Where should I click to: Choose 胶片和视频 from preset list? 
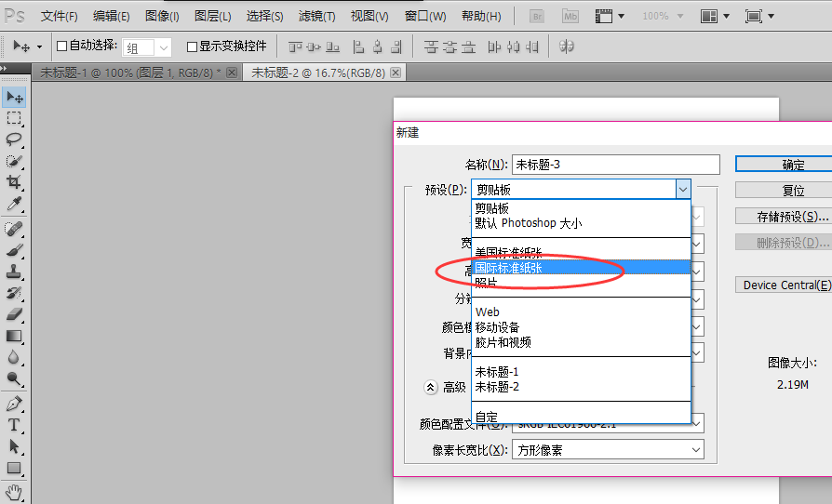581,342
